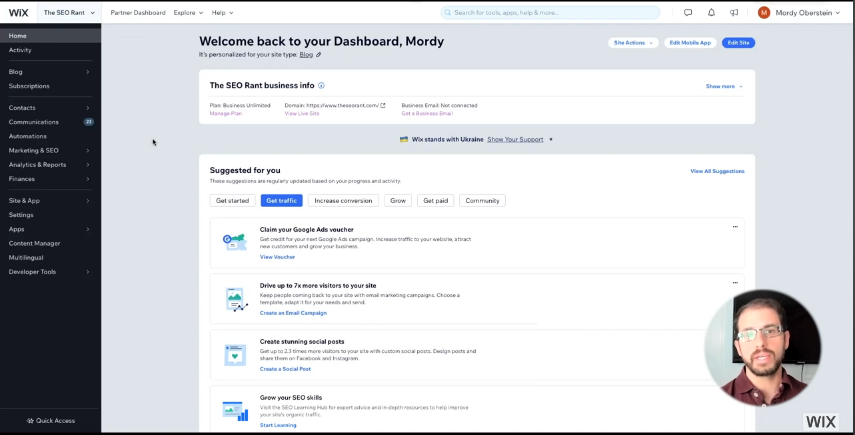Click Edit Mobile App button
This screenshot has width=855, height=435.
point(690,43)
